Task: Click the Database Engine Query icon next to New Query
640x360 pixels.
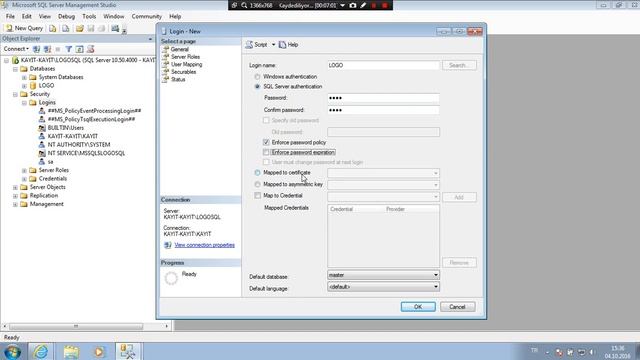Action: 53,29
